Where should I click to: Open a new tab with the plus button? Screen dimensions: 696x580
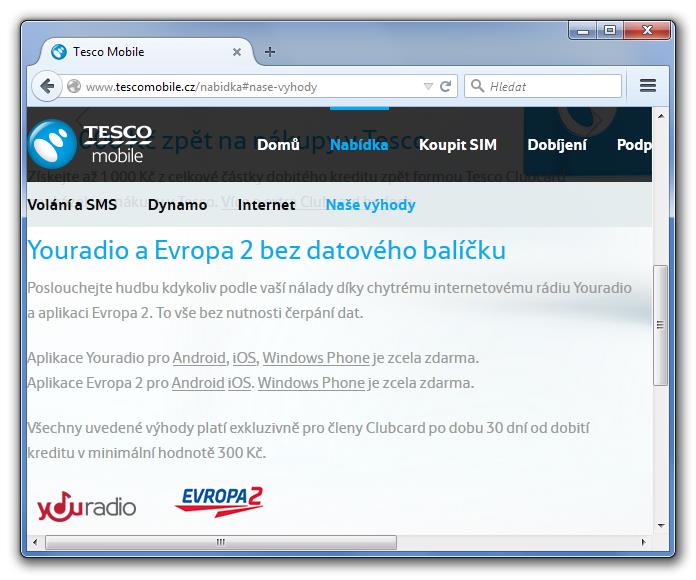(x=269, y=52)
